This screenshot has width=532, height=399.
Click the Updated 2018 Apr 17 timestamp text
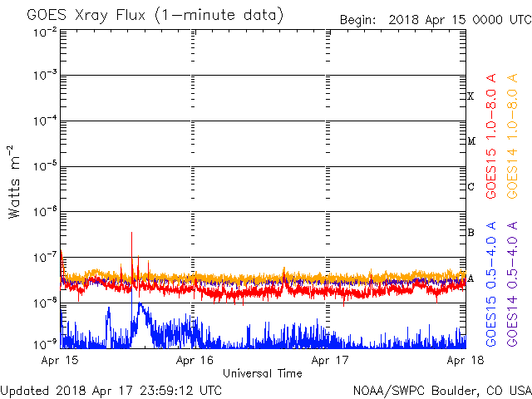[x=111, y=389]
